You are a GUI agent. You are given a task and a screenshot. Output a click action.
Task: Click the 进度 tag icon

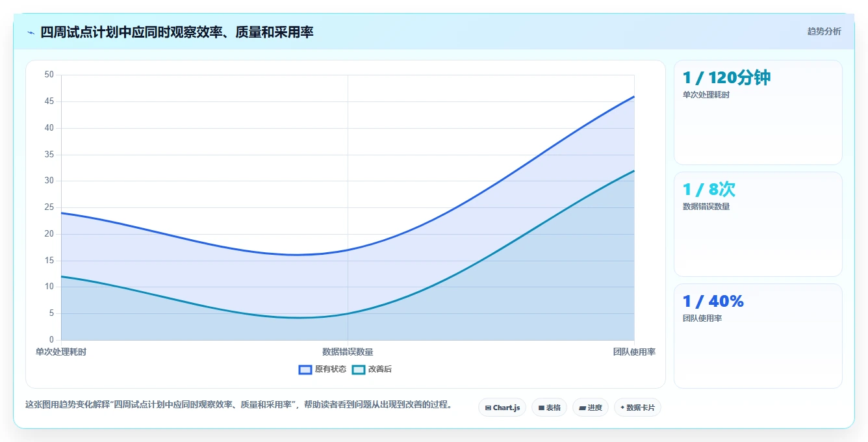click(x=582, y=408)
